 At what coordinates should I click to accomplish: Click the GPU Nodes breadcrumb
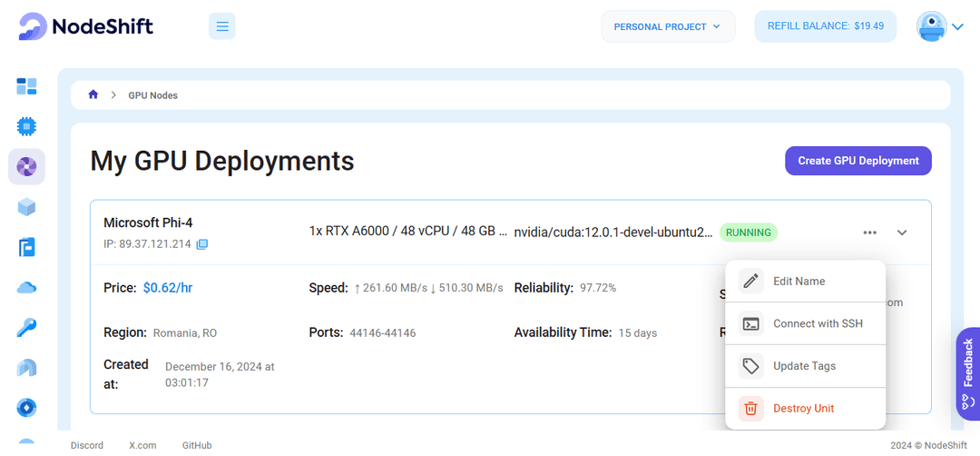tap(153, 95)
